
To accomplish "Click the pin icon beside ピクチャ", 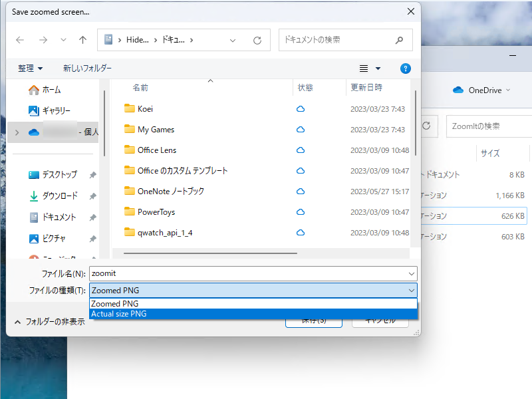I will pos(92,239).
